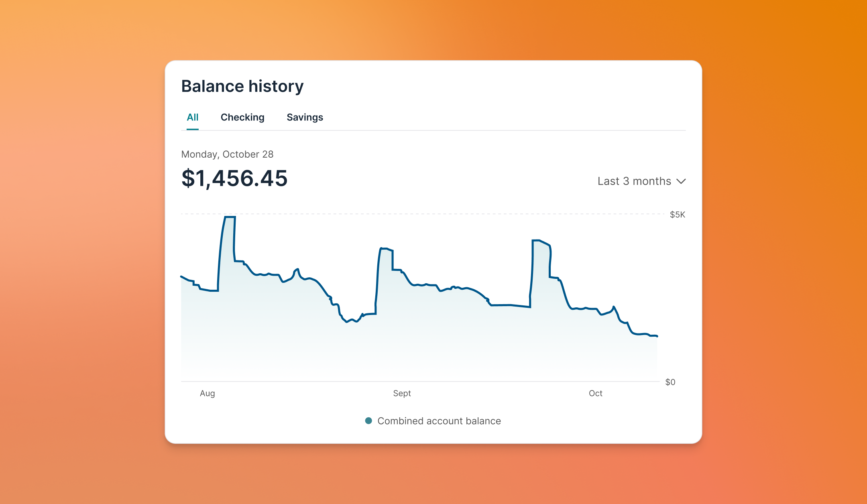Click the Sept label on the x-axis
This screenshot has width=867, height=504.
coord(402,393)
